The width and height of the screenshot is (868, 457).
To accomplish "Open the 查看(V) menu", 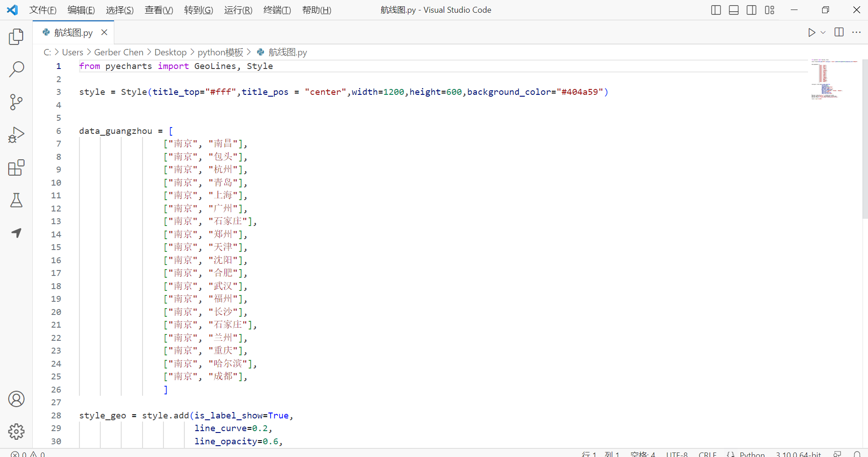I will click(x=159, y=10).
